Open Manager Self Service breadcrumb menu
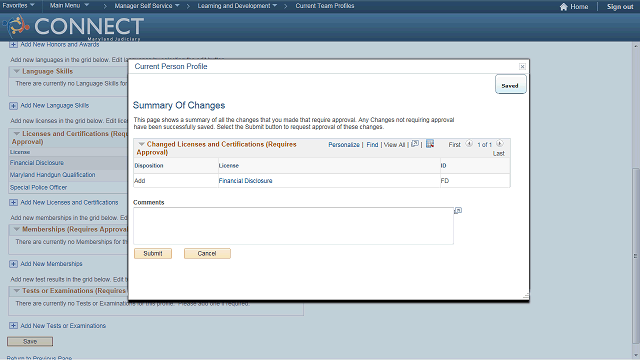This screenshot has width=640, height=360. point(147,6)
